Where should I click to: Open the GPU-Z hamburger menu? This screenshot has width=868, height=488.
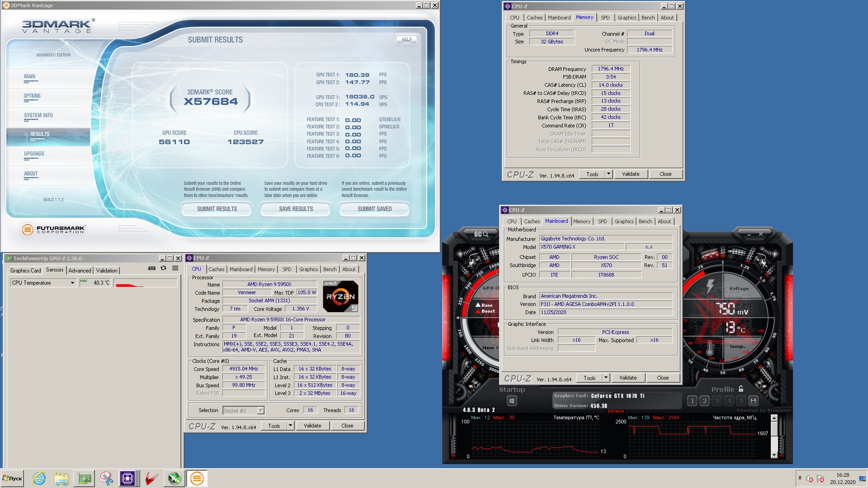[175, 268]
